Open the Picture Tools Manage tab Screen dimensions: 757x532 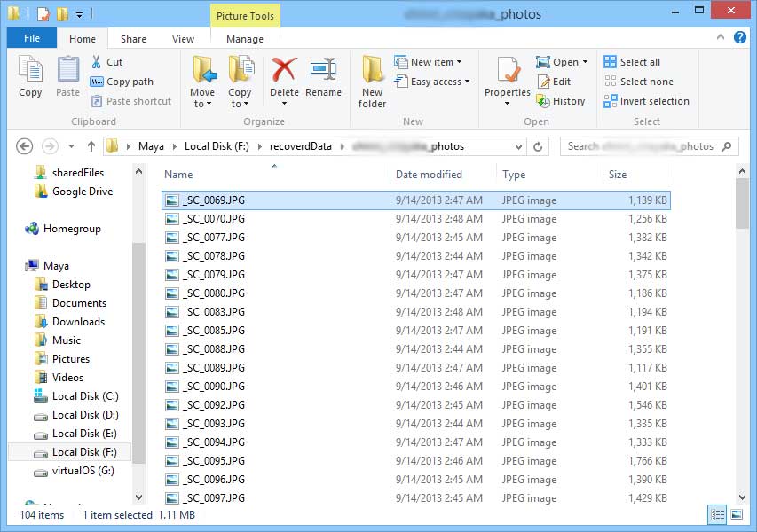pos(244,38)
